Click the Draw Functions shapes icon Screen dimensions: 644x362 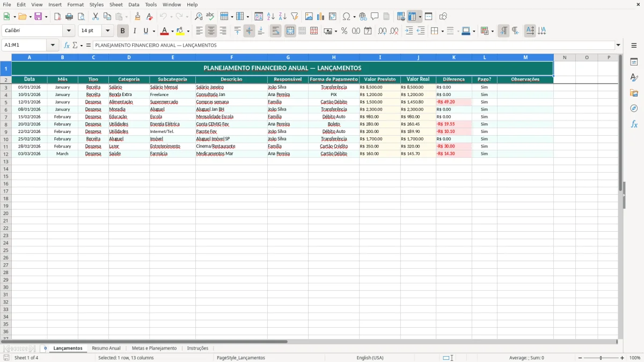point(443,17)
